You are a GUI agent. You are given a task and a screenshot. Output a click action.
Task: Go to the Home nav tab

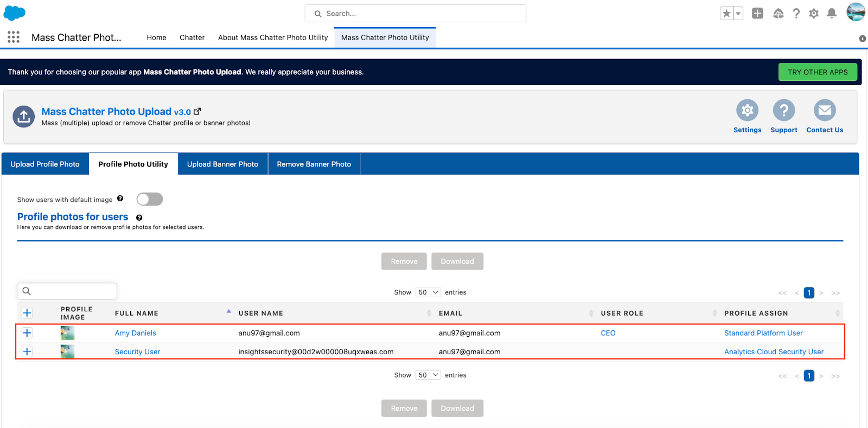pos(156,37)
